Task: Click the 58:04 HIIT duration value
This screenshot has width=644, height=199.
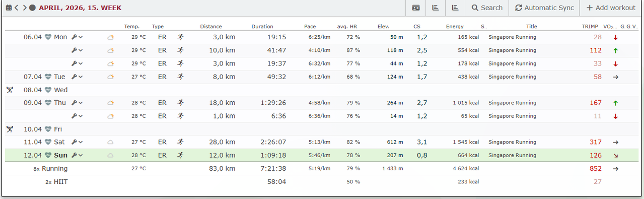Action: [276, 181]
